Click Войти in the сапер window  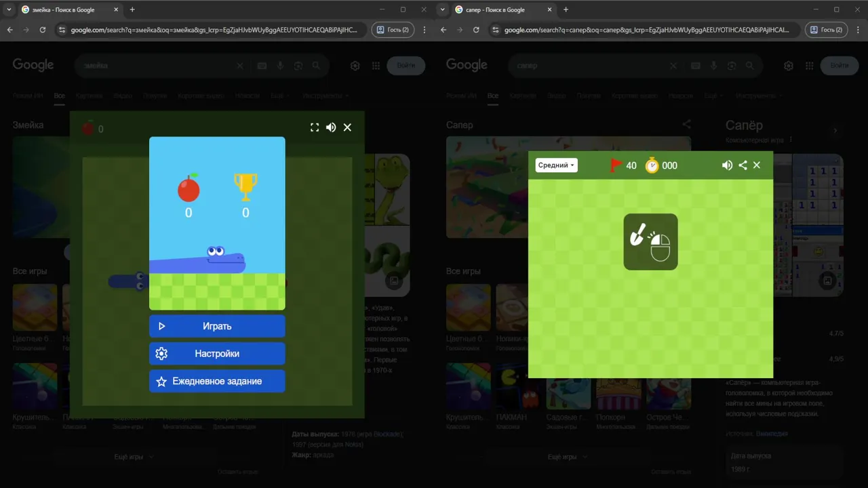(840, 66)
